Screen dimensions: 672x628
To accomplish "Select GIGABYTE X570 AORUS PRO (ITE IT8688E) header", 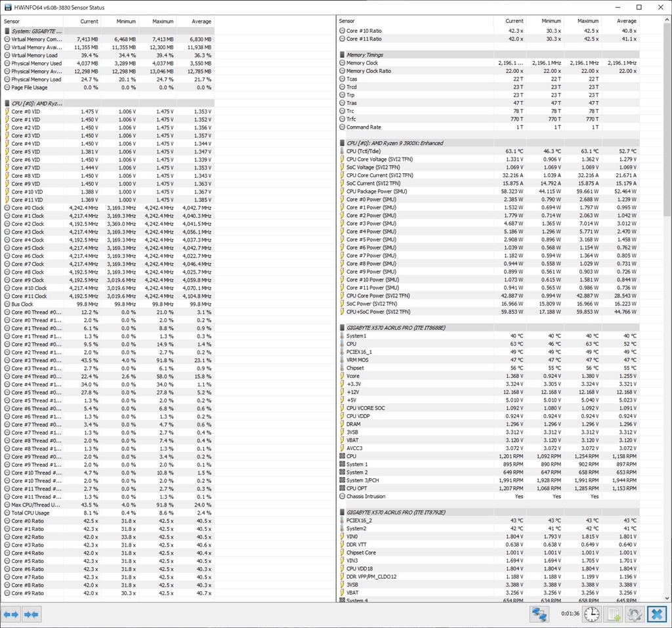I will [x=488, y=327].
